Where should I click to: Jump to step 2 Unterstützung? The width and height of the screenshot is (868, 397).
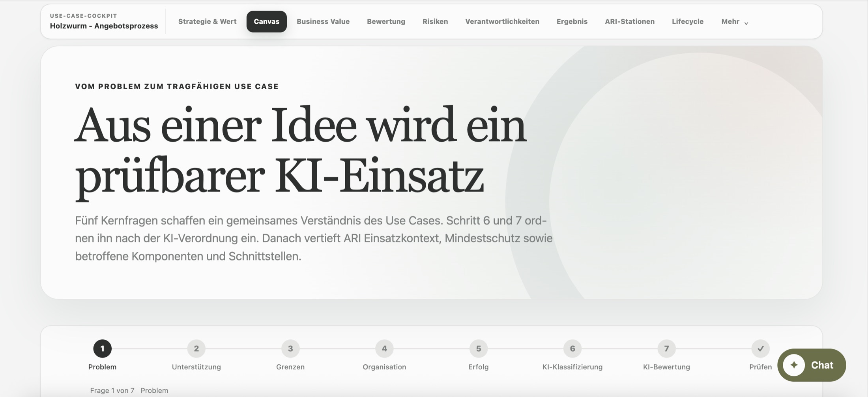[x=196, y=348]
